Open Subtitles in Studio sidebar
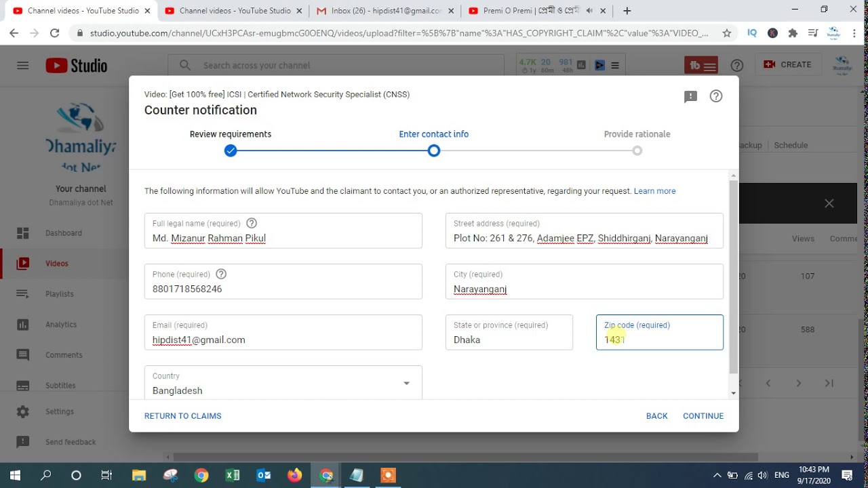The height and width of the screenshot is (488, 868). click(x=64, y=385)
